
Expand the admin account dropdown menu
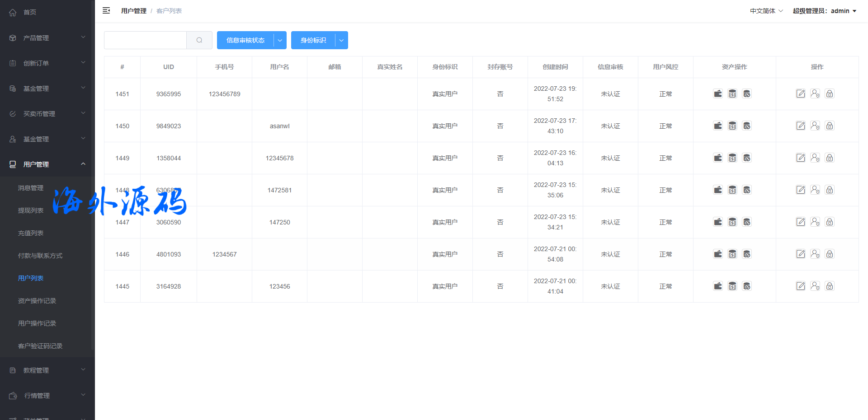click(825, 11)
